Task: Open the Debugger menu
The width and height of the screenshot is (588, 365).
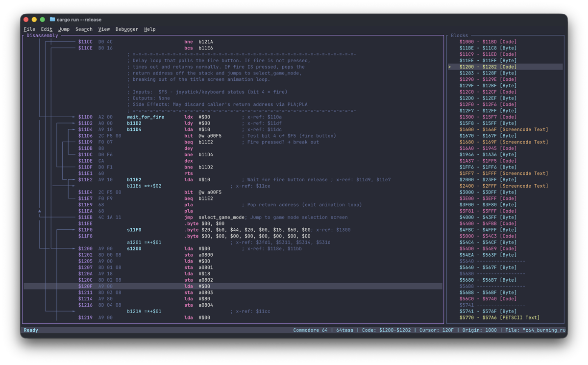Action: [127, 29]
